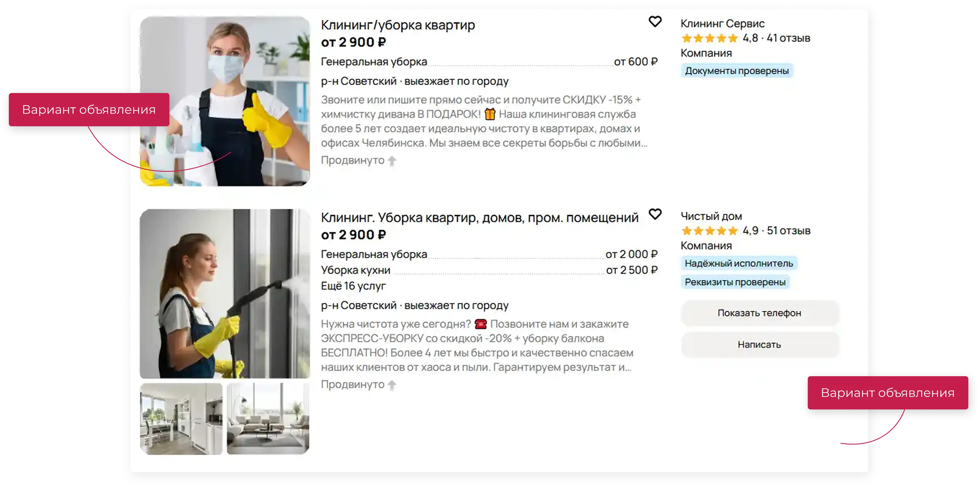Image resolution: width=980 pixels, height=488 pixels.
Task: Open living room thumbnail photo
Action: coord(268,418)
